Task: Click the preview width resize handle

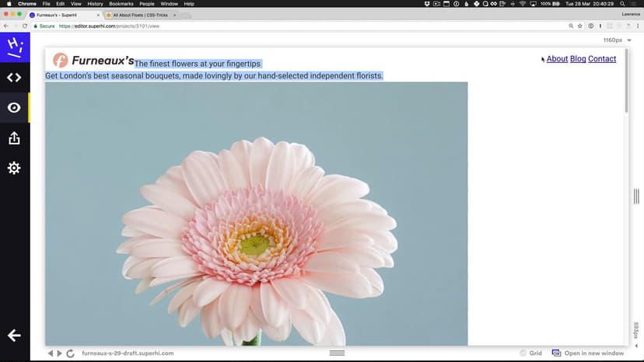Action: pyautogui.click(x=636, y=196)
